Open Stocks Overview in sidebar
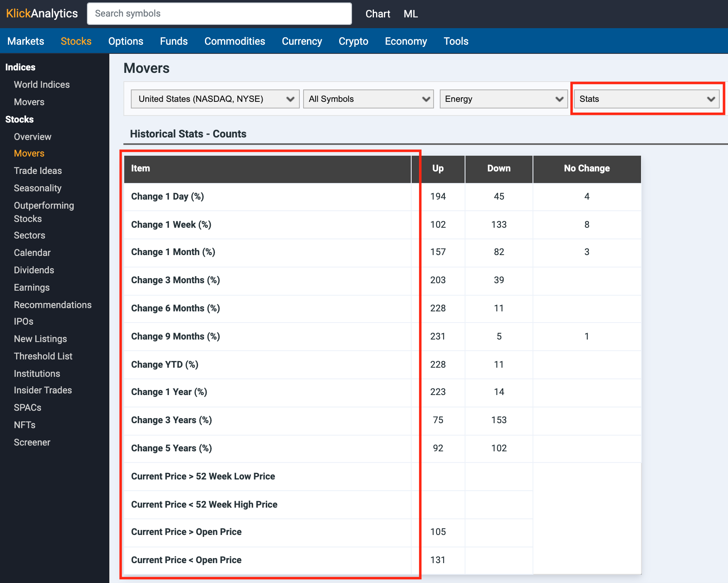The image size is (728, 583). pyautogui.click(x=33, y=137)
